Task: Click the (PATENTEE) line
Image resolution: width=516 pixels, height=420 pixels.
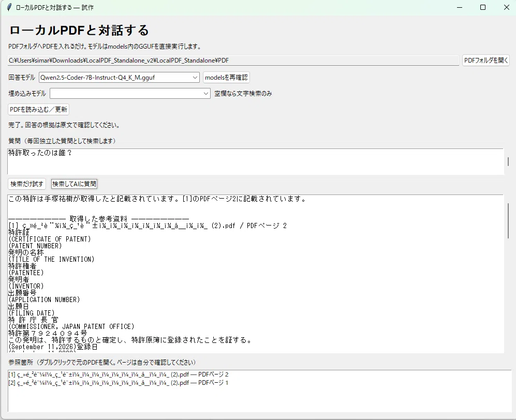Action: pyautogui.click(x=26, y=273)
